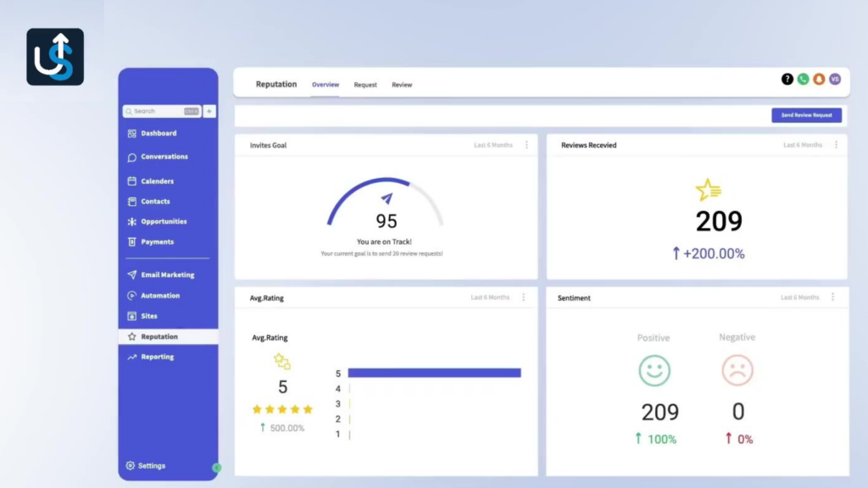Viewport: 868px width, 488px height.
Task: Click the Invites Goal gauge arc
Action: click(x=386, y=200)
